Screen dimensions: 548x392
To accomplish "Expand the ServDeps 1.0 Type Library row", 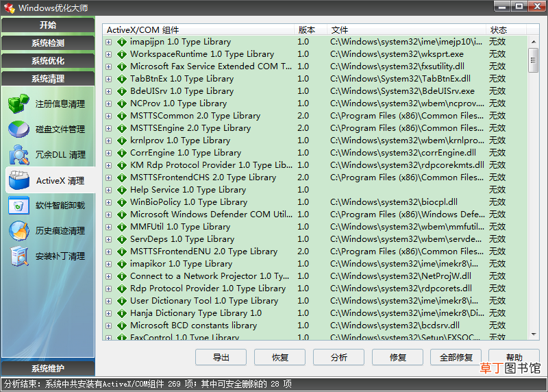I will point(109,239).
